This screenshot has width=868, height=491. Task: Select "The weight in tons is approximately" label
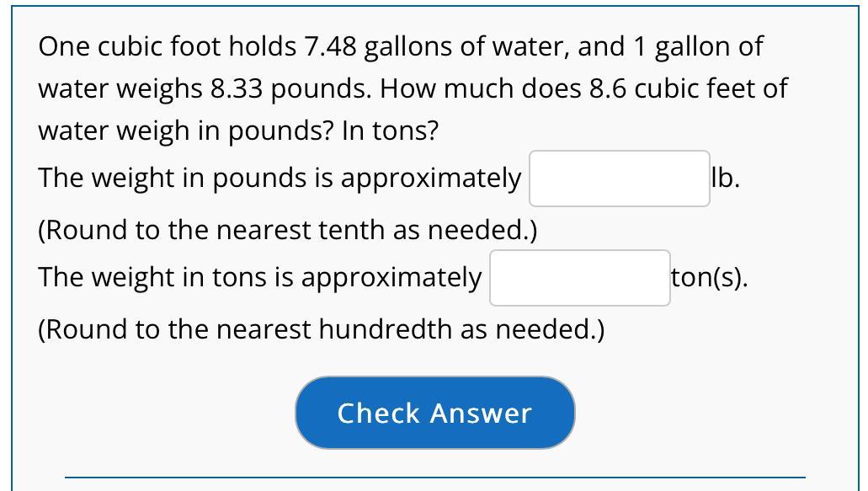click(260, 278)
